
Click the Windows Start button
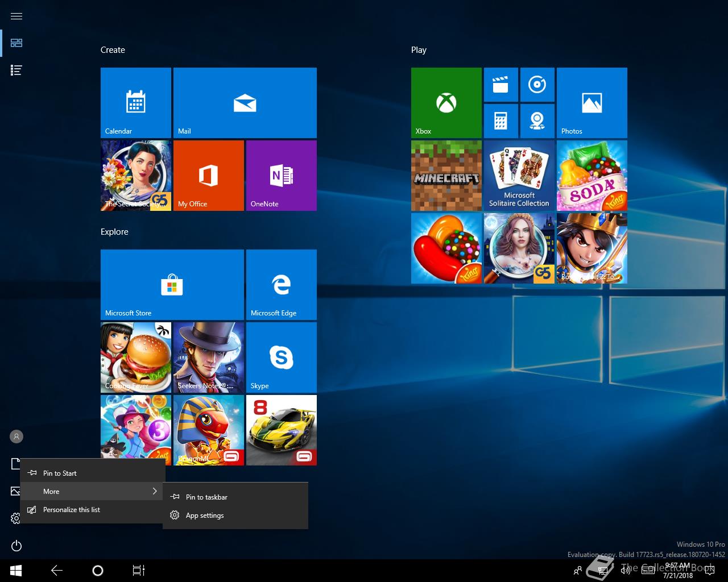coord(16,571)
